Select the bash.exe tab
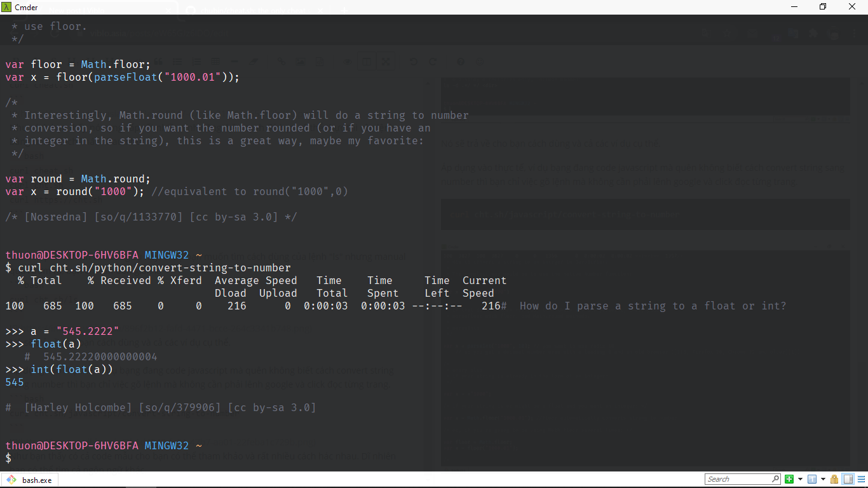 point(36,480)
